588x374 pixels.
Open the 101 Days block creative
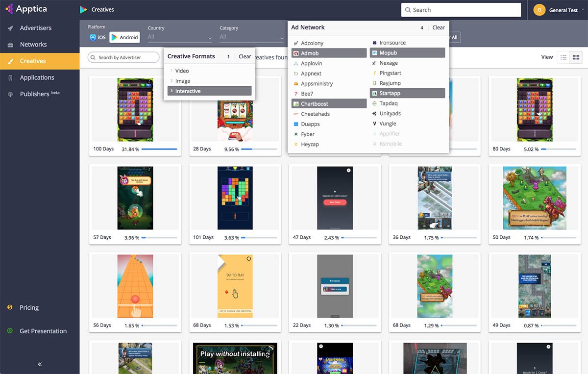point(235,198)
